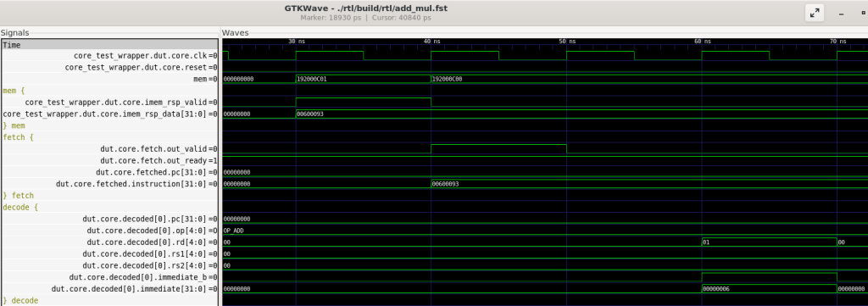Screen dimensions: 868x306
Task: Select the decoded[0].immediate[31:0] signal
Action: tap(109, 289)
